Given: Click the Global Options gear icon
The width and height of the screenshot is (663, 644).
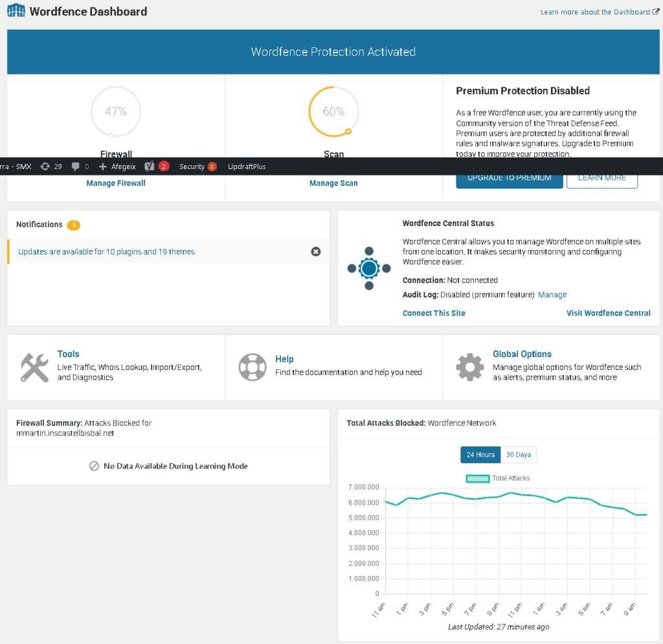Looking at the screenshot, I should tap(469, 367).
